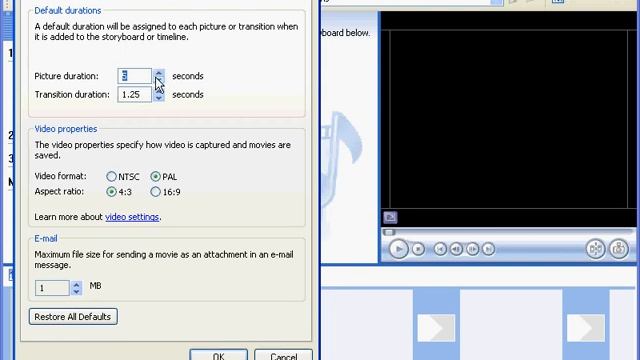Screen dimensions: 640x360
Task: Click the Transition duration input field
Action: 135,94
